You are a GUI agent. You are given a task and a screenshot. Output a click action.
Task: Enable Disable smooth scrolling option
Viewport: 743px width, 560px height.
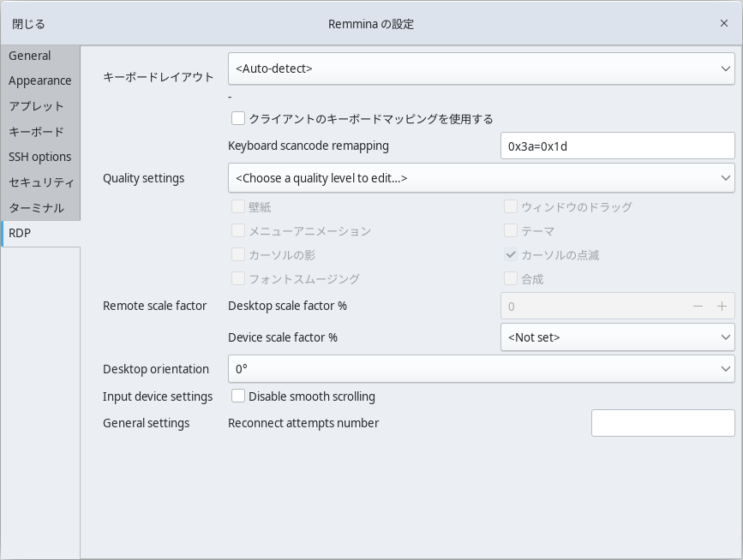point(237,396)
